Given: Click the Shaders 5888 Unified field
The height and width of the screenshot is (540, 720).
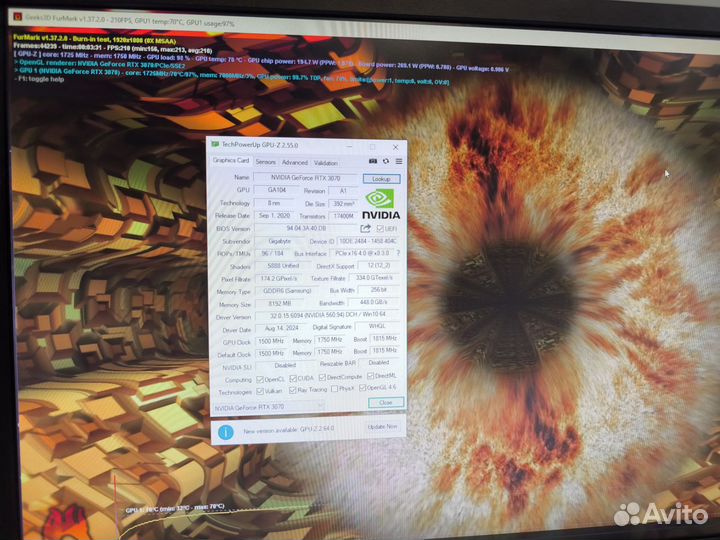Looking at the screenshot, I should (x=283, y=266).
